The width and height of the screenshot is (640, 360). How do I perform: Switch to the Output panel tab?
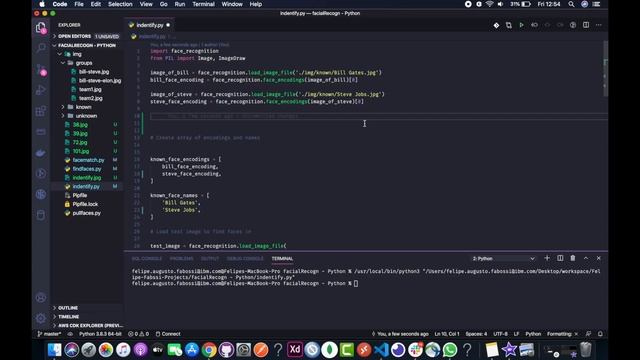pos(210,259)
